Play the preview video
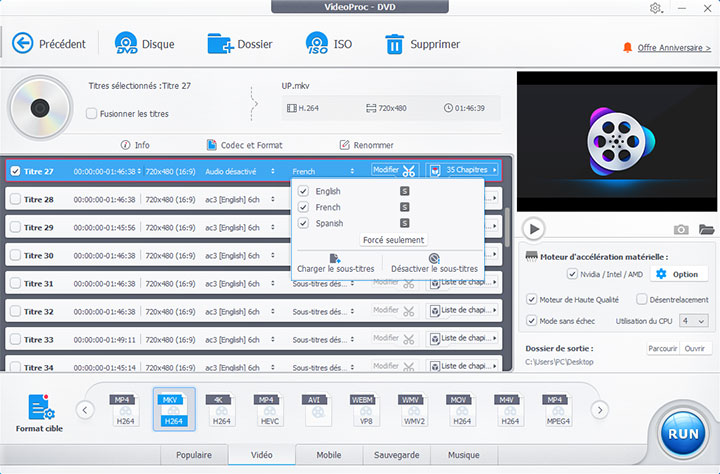720x474 pixels. (x=534, y=229)
